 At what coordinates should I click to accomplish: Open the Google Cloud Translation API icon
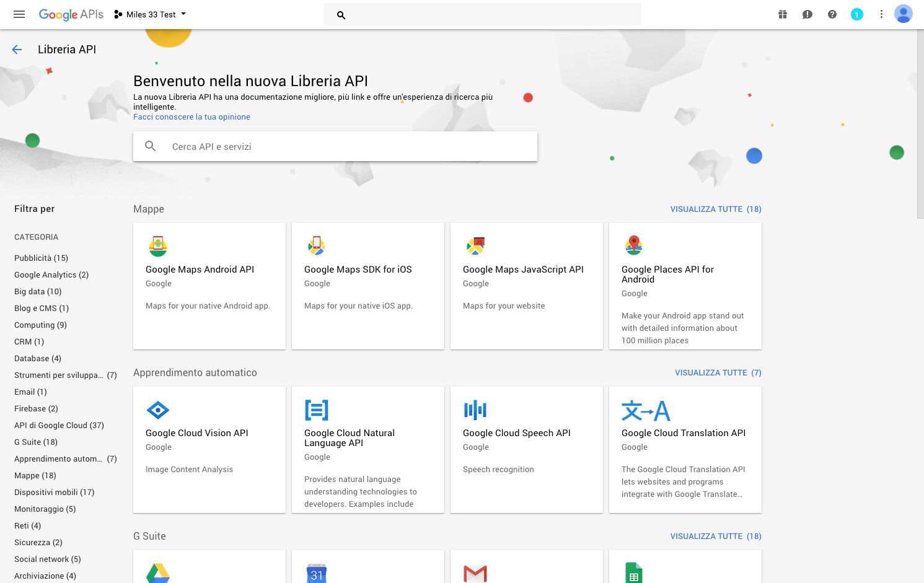[645, 410]
